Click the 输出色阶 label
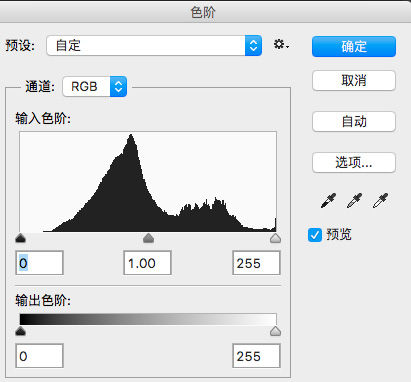 pos(43,301)
